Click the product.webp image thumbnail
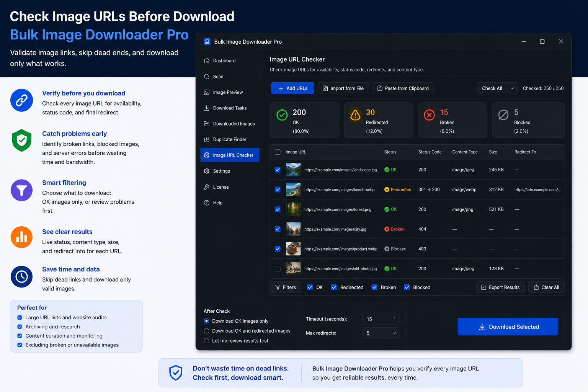 pyautogui.click(x=293, y=249)
